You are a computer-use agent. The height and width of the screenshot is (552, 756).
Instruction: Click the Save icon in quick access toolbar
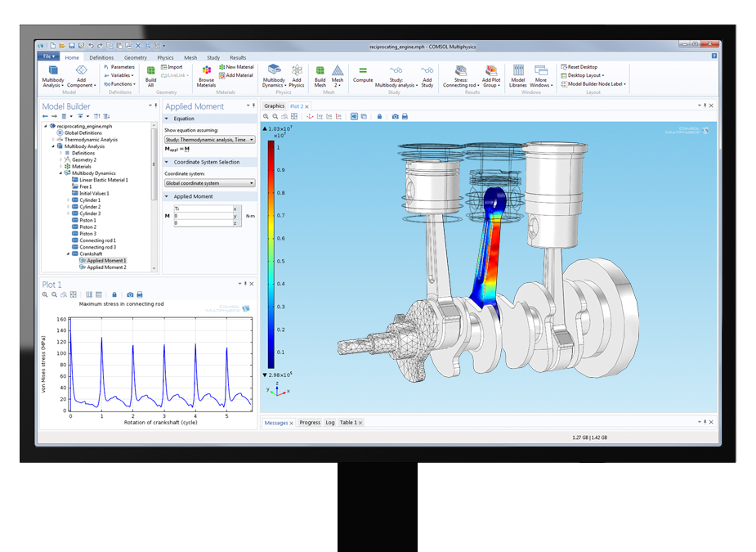point(72,46)
